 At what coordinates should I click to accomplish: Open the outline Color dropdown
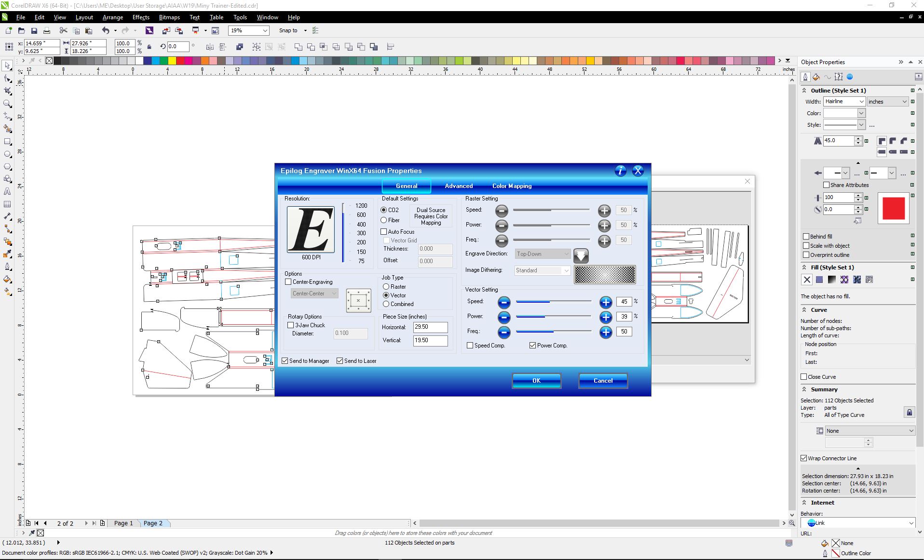pyautogui.click(x=861, y=113)
